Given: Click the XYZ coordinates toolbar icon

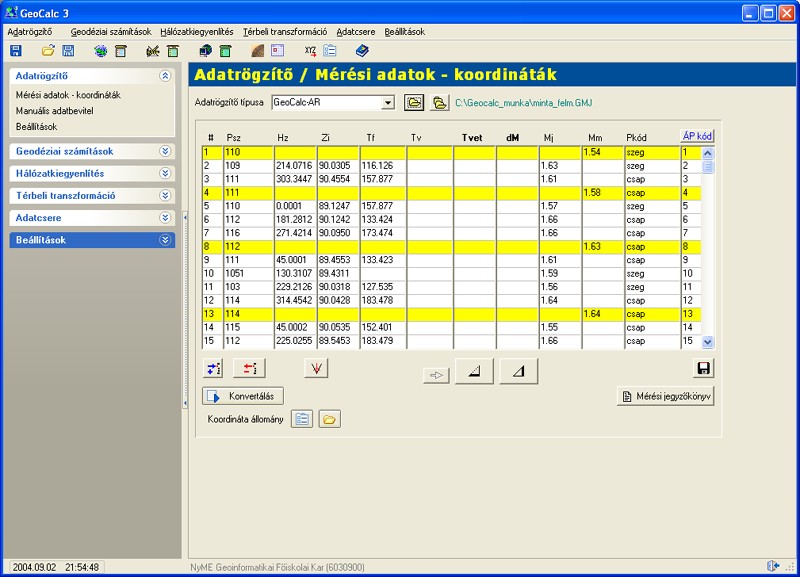Looking at the screenshot, I should click(310, 51).
